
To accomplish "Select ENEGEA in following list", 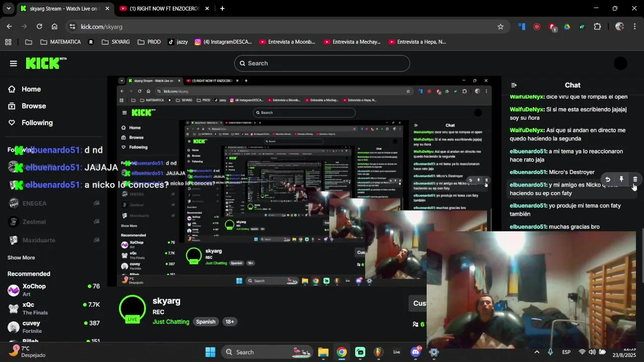I will (34, 203).
